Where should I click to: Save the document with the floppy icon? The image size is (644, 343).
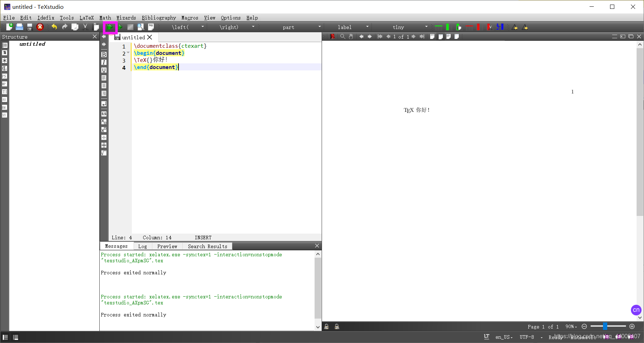pos(30,27)
